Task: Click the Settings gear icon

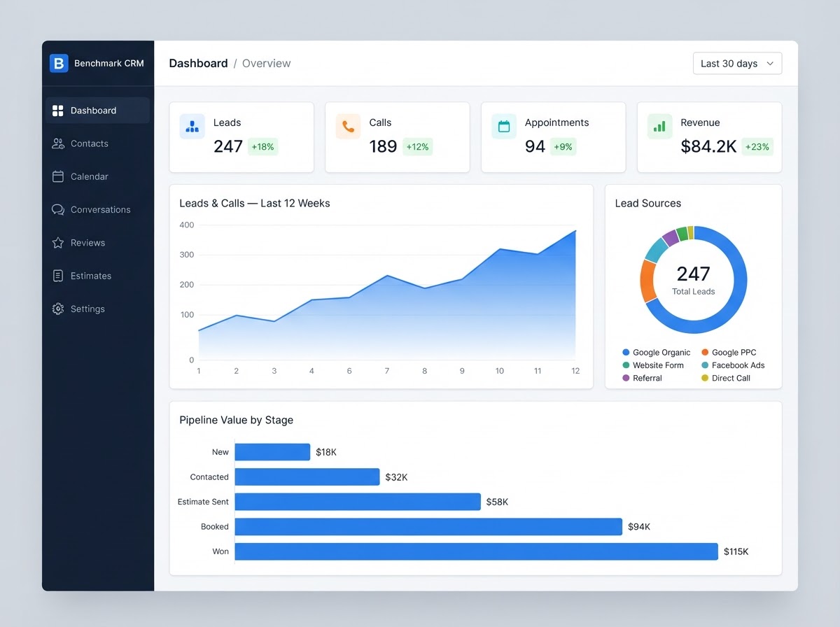Action: 58,309
